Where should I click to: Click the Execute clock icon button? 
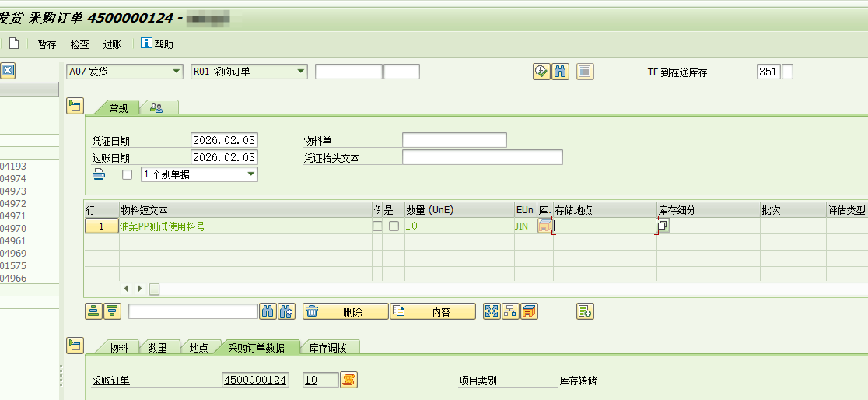click(x=541, y=72)
